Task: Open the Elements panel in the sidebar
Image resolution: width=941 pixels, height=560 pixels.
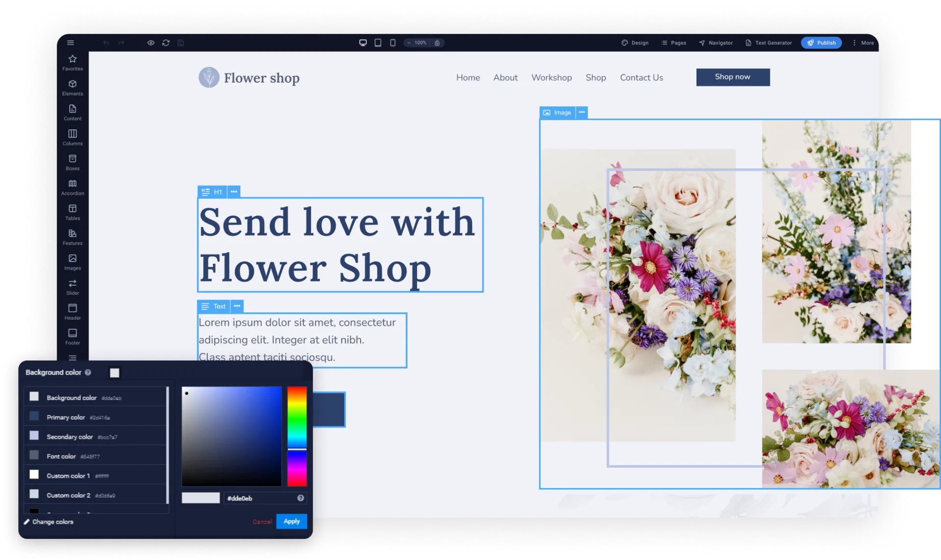Action: [x=73, y=87]
